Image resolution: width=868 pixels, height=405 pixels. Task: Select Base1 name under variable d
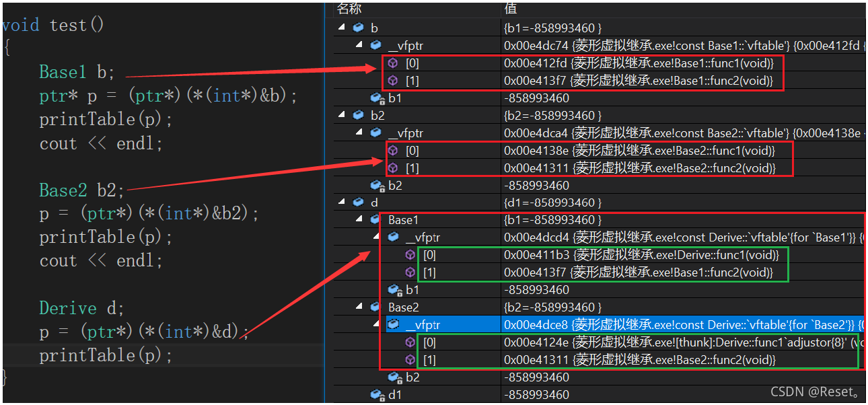tap(403, 219)
